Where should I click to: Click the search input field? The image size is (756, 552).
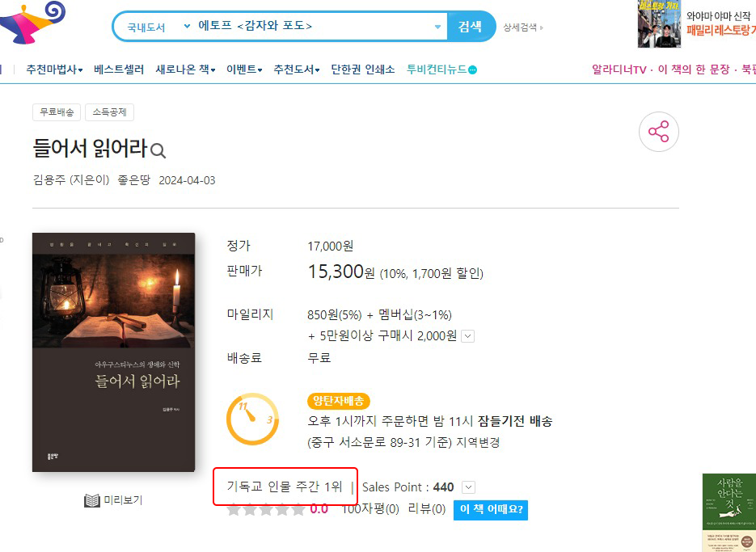click(x=314, y=26)
